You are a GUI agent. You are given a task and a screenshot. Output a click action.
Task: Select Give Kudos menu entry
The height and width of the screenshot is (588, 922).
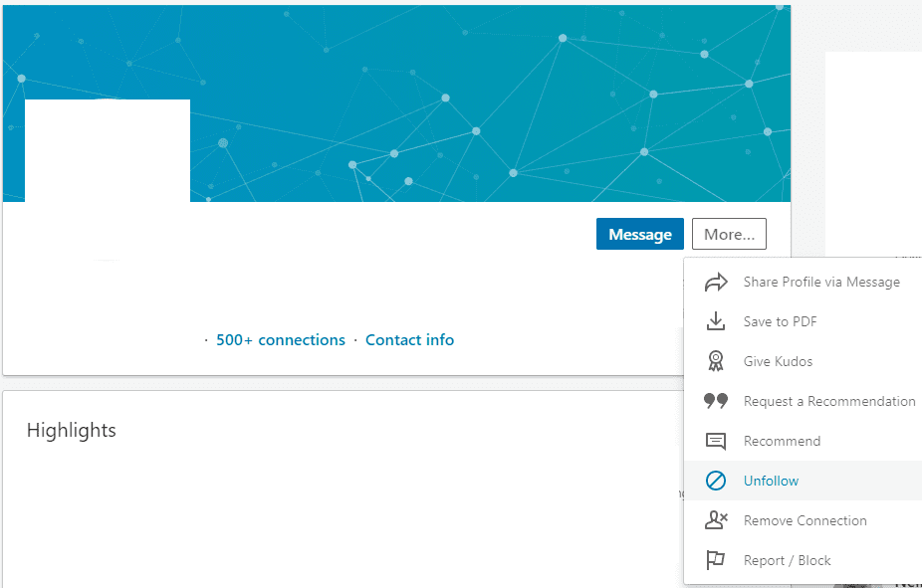(x=804, y=361)
